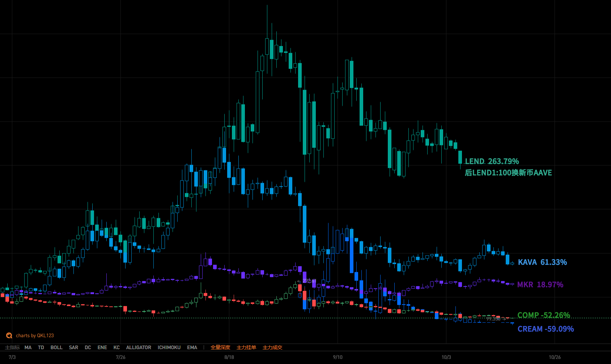This screenshot has width=611, height=364.
Task: Toggle the SAR indicator
Action: pos(73,347)
